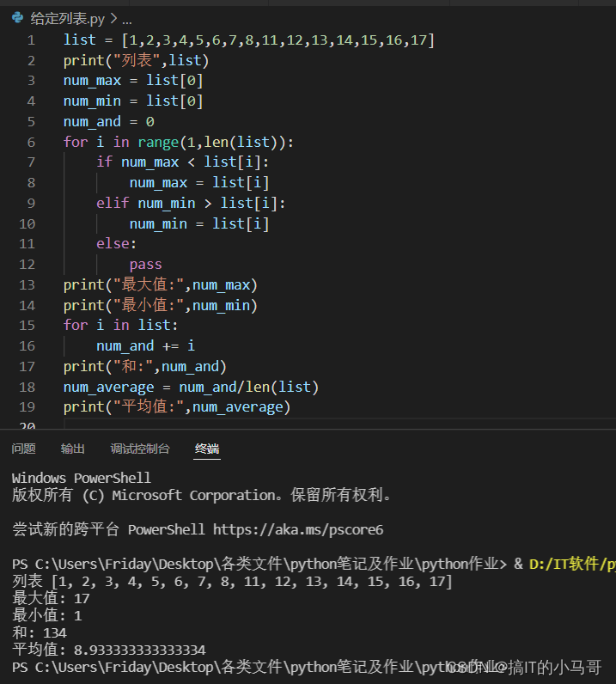Click terminal output 和: 134
Image resolution: width=616 pixels, height=684 pixels.
[40, 633]
